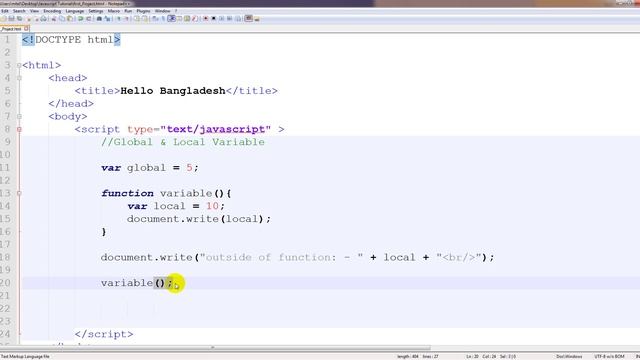Open the Edit menu
The height and width of the screenshot is (360, 640).
[4, 11]
